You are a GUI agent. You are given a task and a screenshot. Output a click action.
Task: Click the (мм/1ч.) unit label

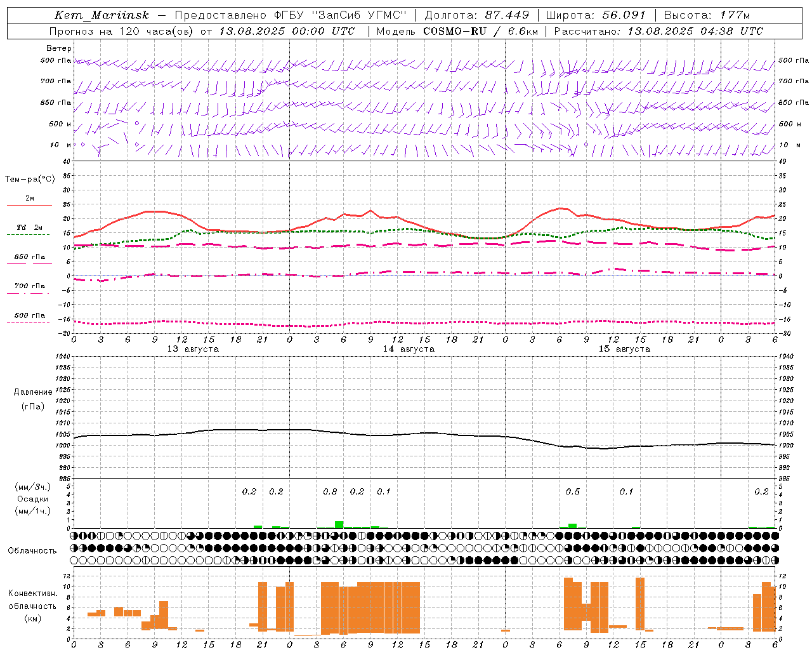point(33,511)
